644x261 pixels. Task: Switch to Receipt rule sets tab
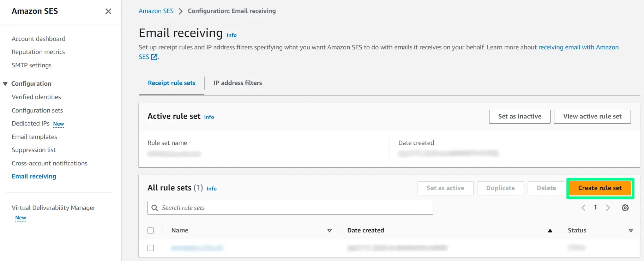[171, 83]
